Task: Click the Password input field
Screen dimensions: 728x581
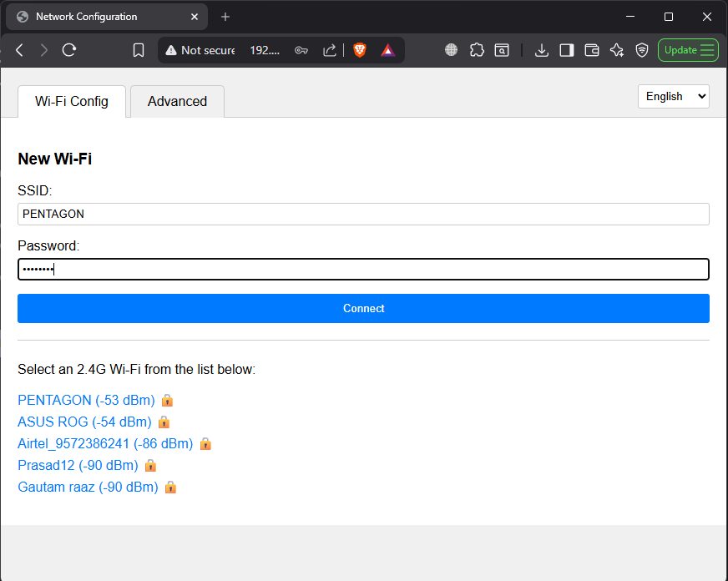Action: coord(363,269)
